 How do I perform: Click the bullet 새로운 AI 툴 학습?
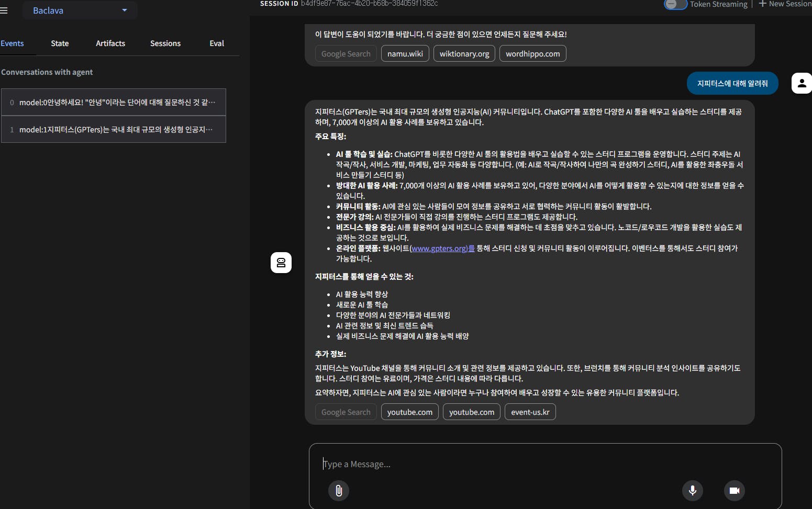[x=362, y=305]
